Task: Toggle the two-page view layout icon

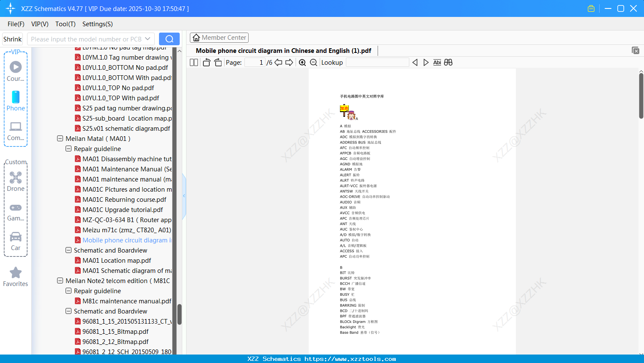Action: coord(194,63)
